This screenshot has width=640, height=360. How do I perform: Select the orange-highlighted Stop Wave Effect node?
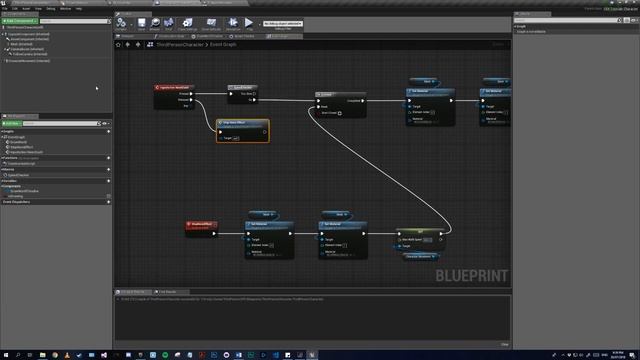coord(242,131)
